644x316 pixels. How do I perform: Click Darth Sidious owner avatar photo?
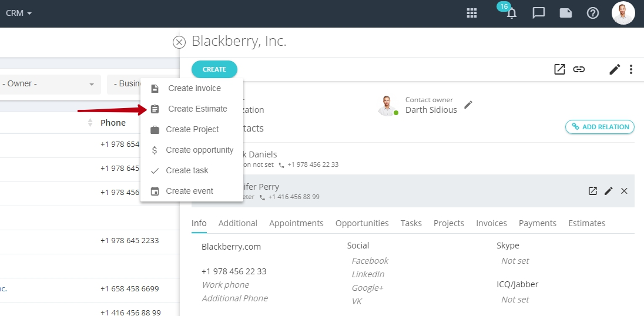coord(388,106)
